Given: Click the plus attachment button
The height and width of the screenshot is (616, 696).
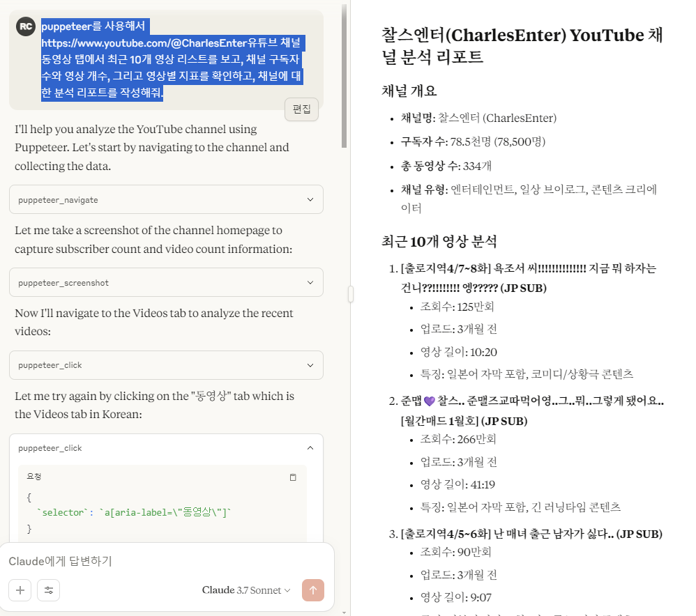Looking at the screenshot, I should click(20, 590).
